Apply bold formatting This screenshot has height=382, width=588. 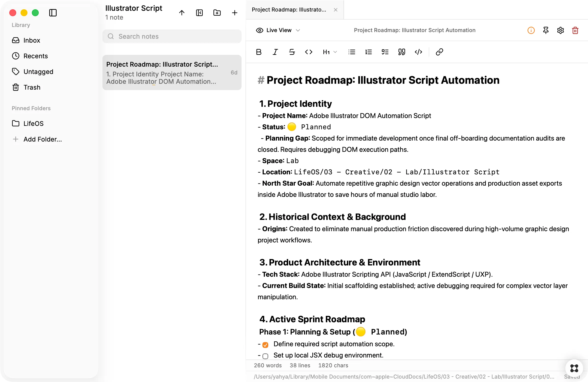[x=259, y=52]
